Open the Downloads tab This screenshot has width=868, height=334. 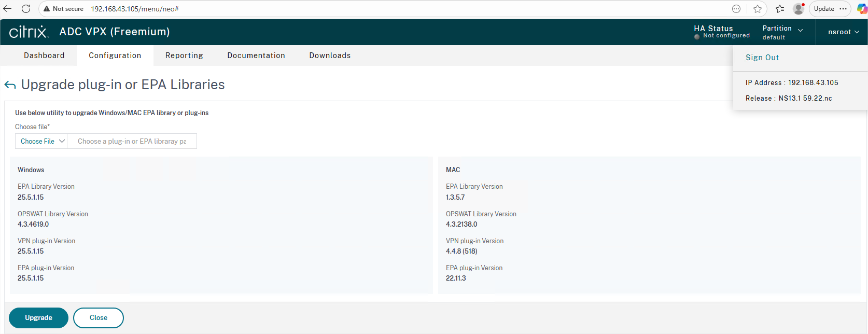pyautogui.click(x=330, y=55)
